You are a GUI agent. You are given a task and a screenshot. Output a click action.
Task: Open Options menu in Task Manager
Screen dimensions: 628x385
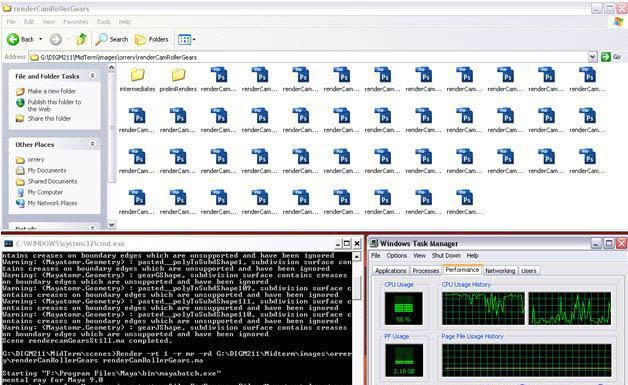pyautogui.click(x=397, y=256)
